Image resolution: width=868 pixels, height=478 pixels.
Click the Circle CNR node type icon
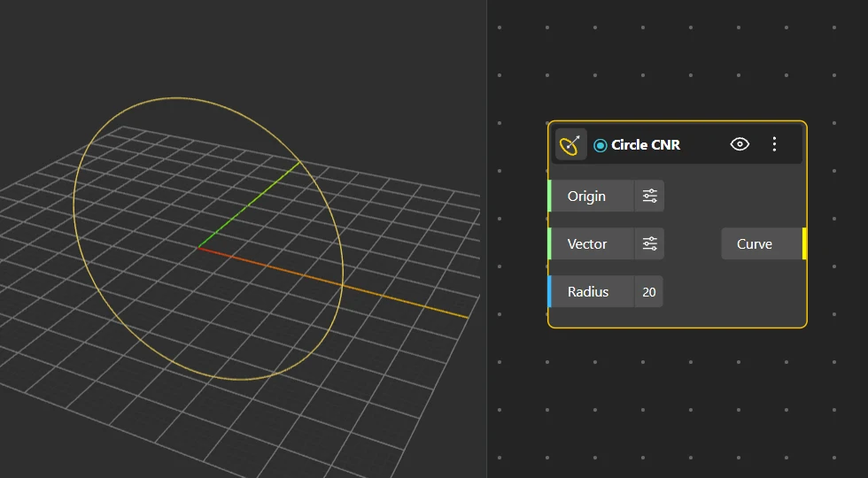[x=570, y=145]
